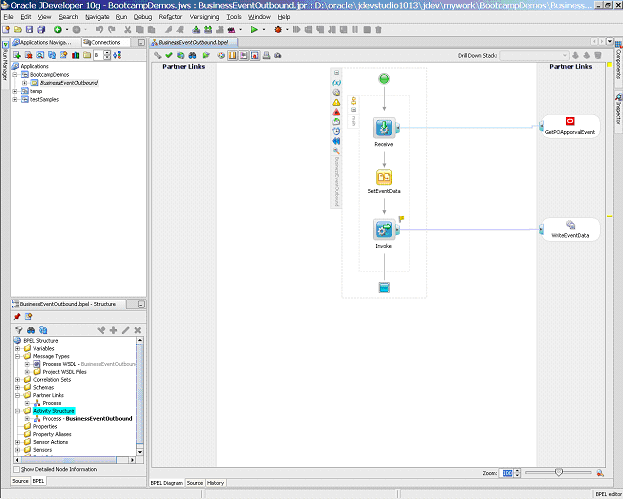Click the Print icon in BPEL editor toolbar
The height and width of the screenshot is (499, 623).
click(266, 55)
